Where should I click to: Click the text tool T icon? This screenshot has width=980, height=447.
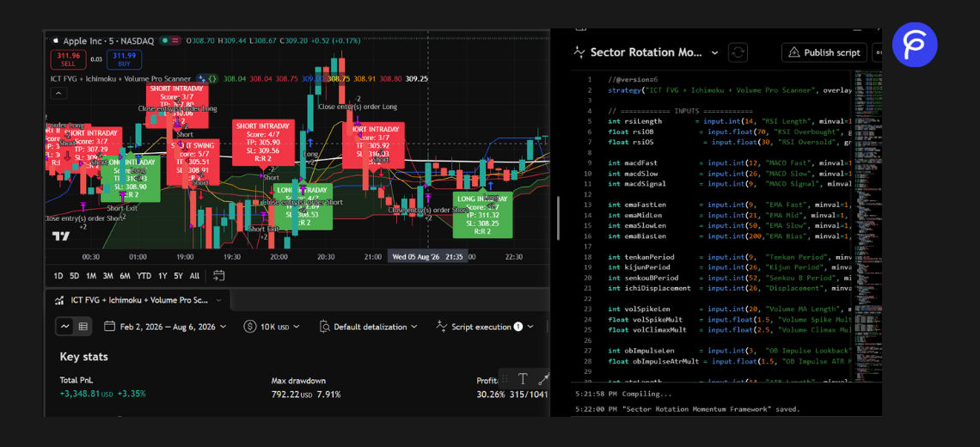(x=524, y=379)
